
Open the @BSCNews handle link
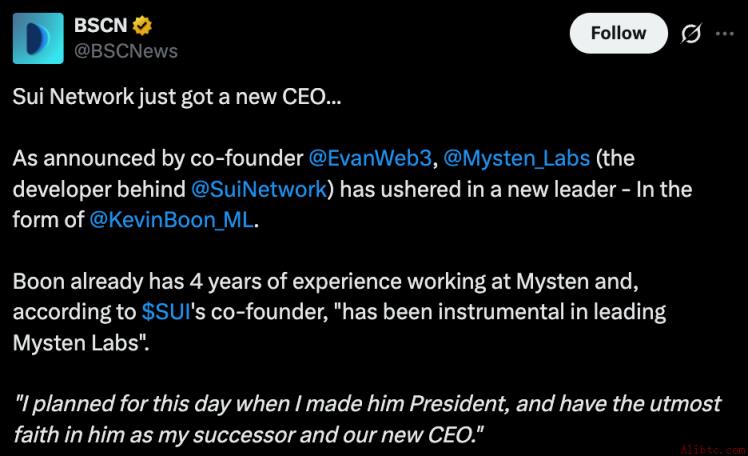tap(126, 51)
